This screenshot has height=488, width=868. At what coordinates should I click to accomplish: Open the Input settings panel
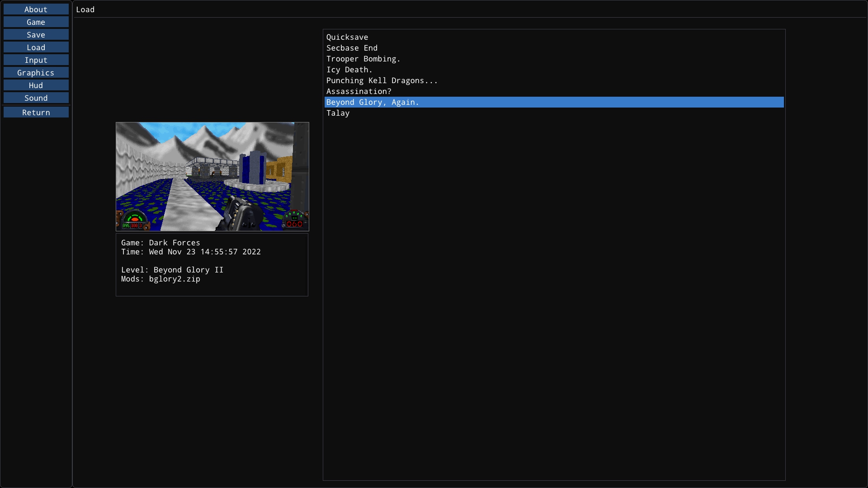pyautogui.click(x=36, y=60)
